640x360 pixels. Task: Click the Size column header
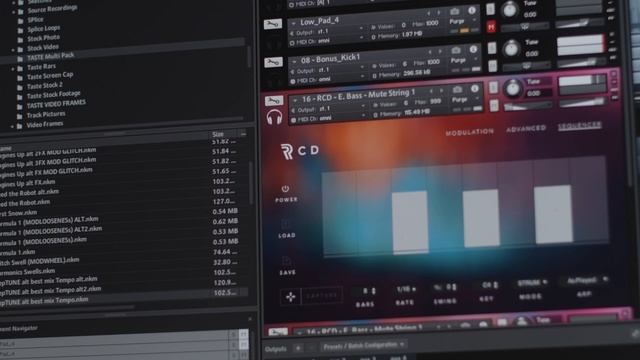pos(218,134)
